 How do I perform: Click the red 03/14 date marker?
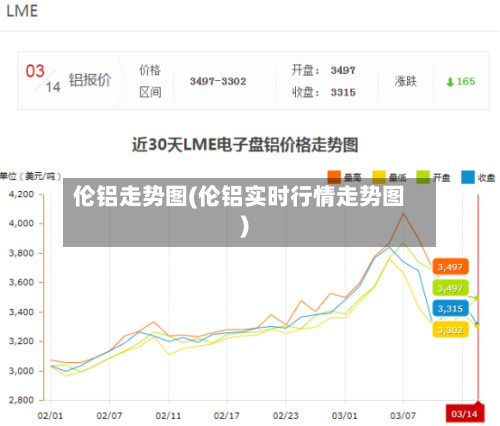(x=465, y=414)
